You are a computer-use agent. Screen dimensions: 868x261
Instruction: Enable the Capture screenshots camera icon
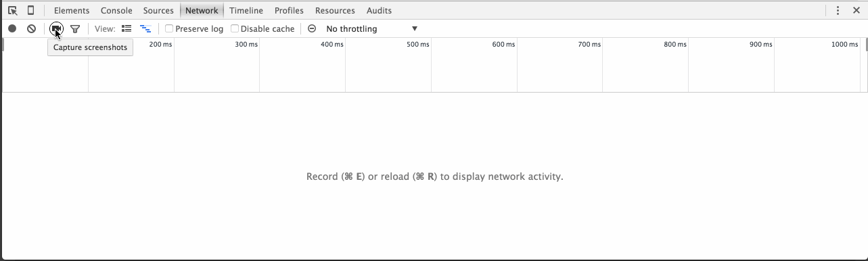tap(56, 28)
